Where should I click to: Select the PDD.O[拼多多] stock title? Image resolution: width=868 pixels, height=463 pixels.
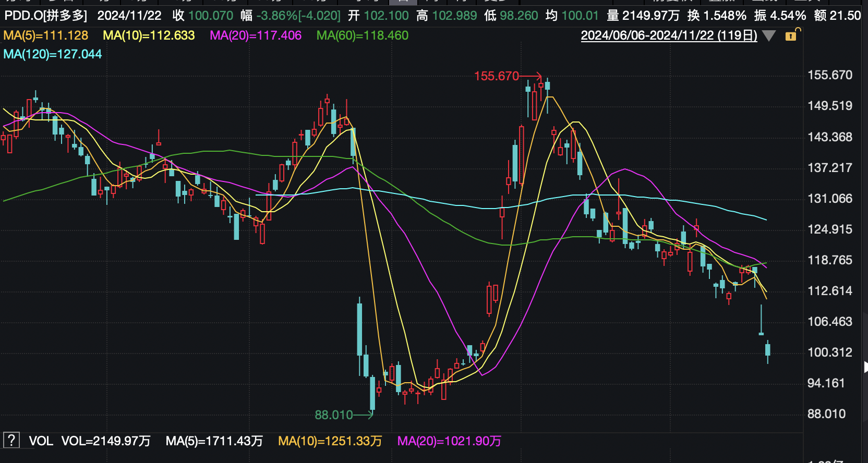(46, 16)
